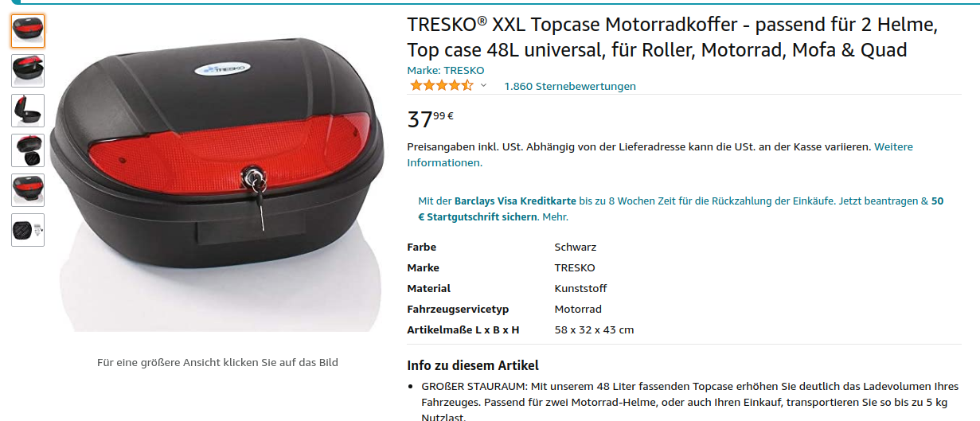Open the Mehr. link in Barclays offer
The width and height of the screenshot is (980, 421).
tap(555, 216)
